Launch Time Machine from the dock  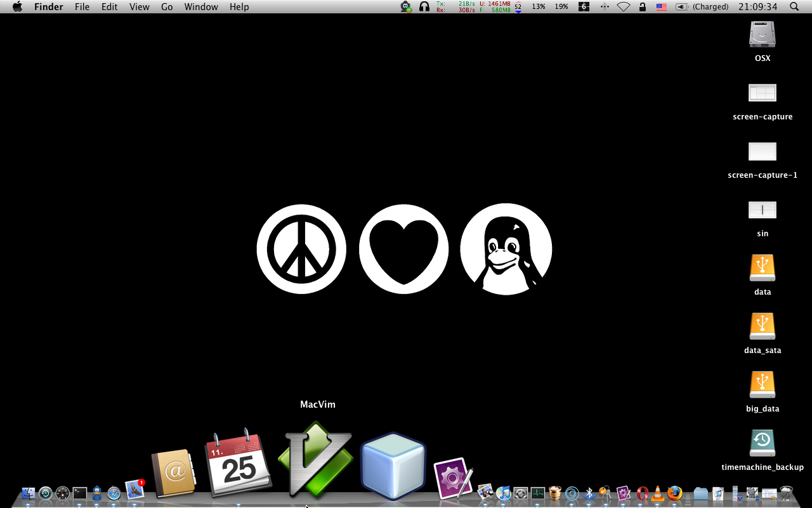pyautogui.click(x=45, y=493)
